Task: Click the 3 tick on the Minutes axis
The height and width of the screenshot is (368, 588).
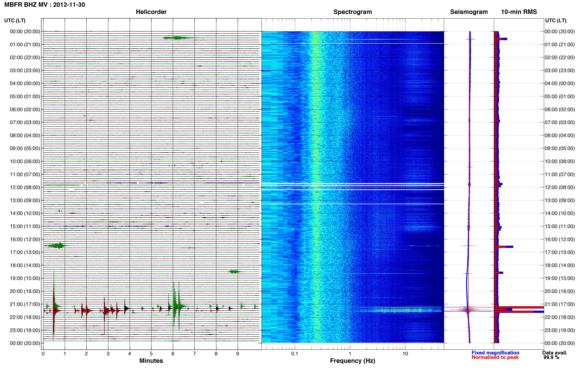Action: [x=108, y=354]
